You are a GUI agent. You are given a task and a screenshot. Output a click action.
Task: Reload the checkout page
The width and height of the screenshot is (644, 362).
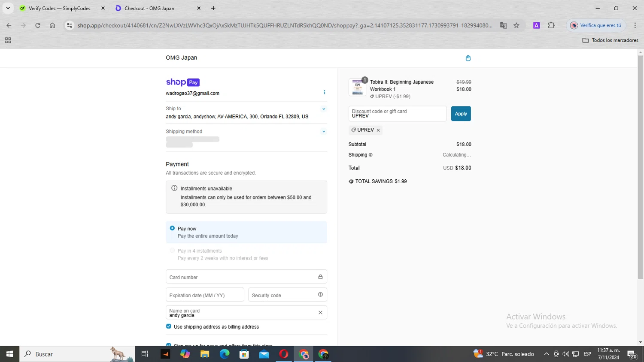point(38,25)
